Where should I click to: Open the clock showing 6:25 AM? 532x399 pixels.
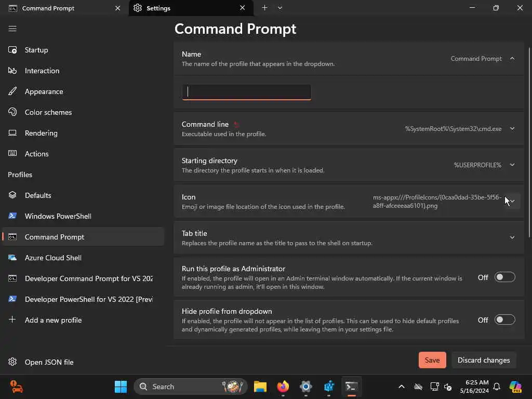tap(474, 387)
